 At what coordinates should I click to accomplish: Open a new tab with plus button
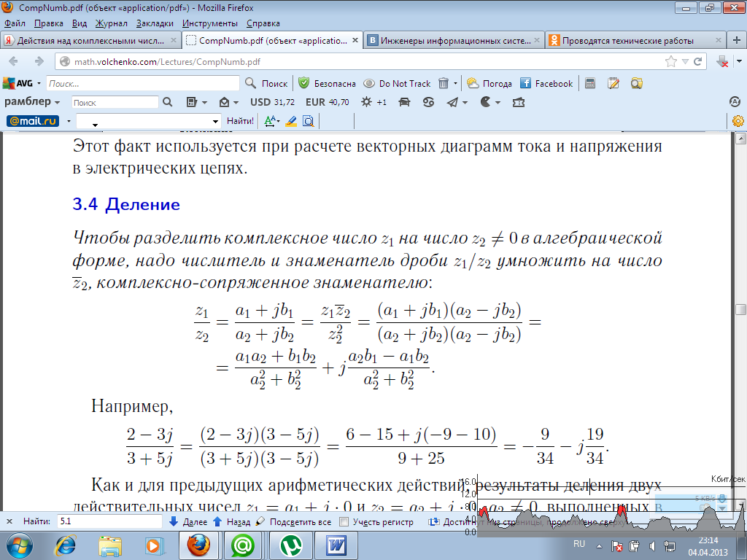tap(737, 41)
